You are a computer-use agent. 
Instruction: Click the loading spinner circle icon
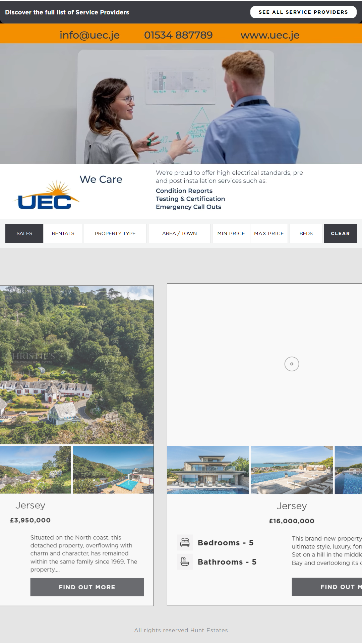click(x=292, y=364)
